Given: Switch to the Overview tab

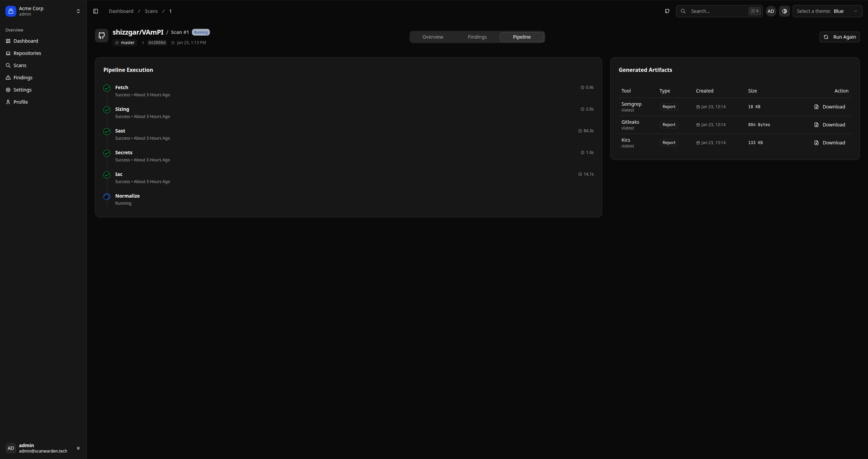Looking at the screenshot, I should click(433, 37).
